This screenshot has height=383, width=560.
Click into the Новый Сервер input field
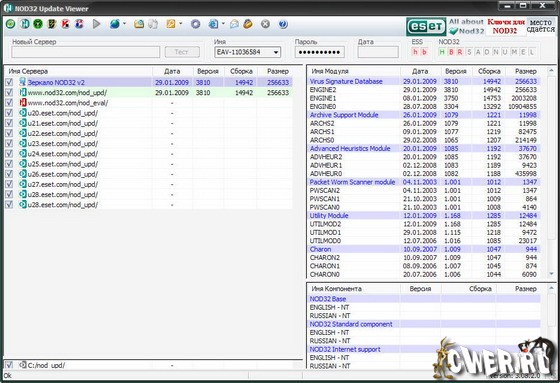click(x=85, y=52)
